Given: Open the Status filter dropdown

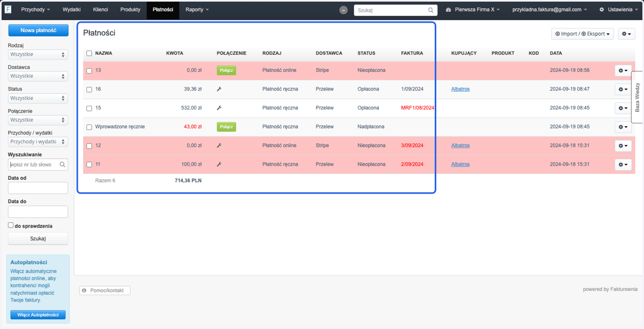Looking at the screenshot, I should coord(38,98).
